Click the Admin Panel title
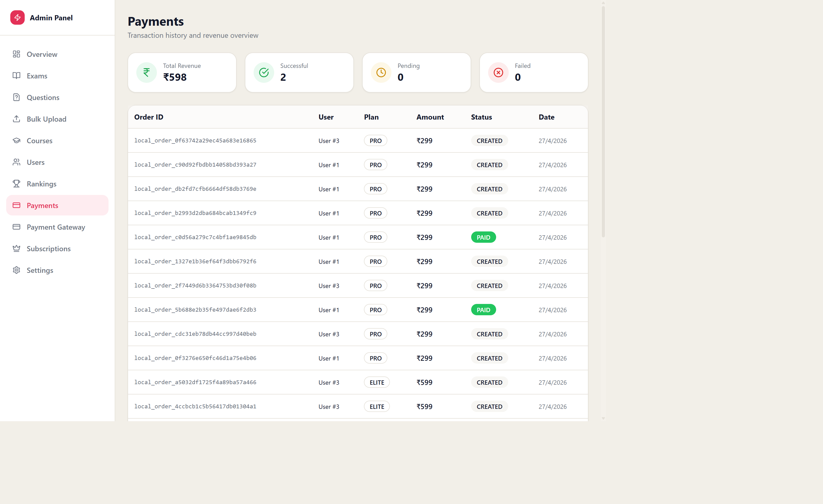The image size is (823, 504). [x=51, y=18]
